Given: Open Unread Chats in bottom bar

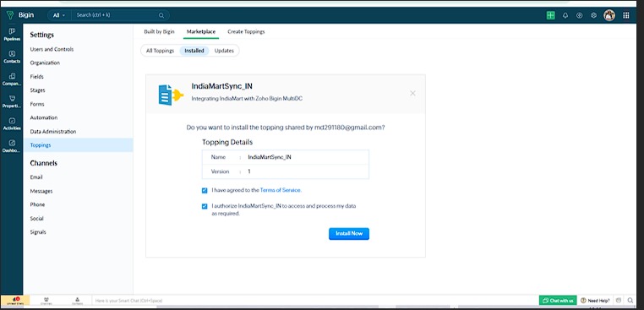Looking at the screenshot, I should tap(14, 301).
